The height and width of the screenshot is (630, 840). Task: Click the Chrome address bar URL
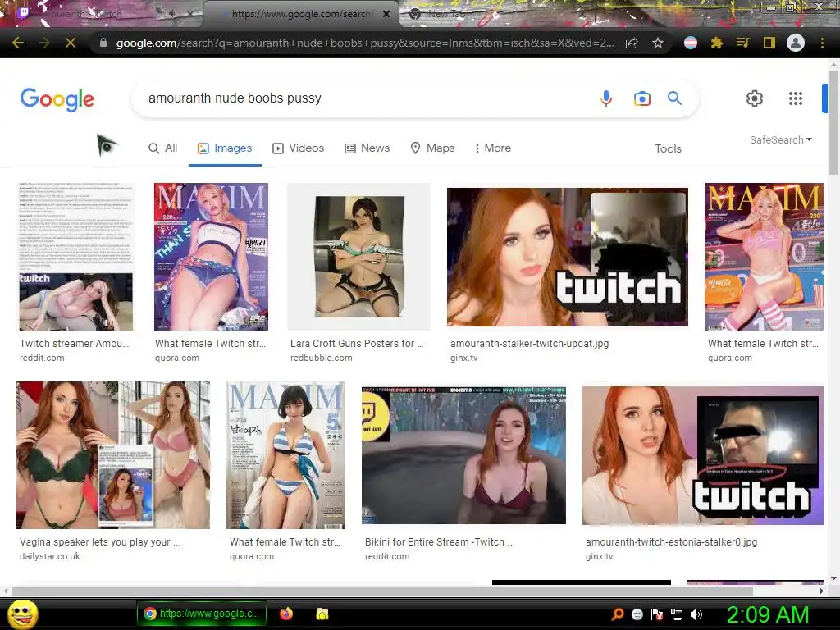[365, 43]
